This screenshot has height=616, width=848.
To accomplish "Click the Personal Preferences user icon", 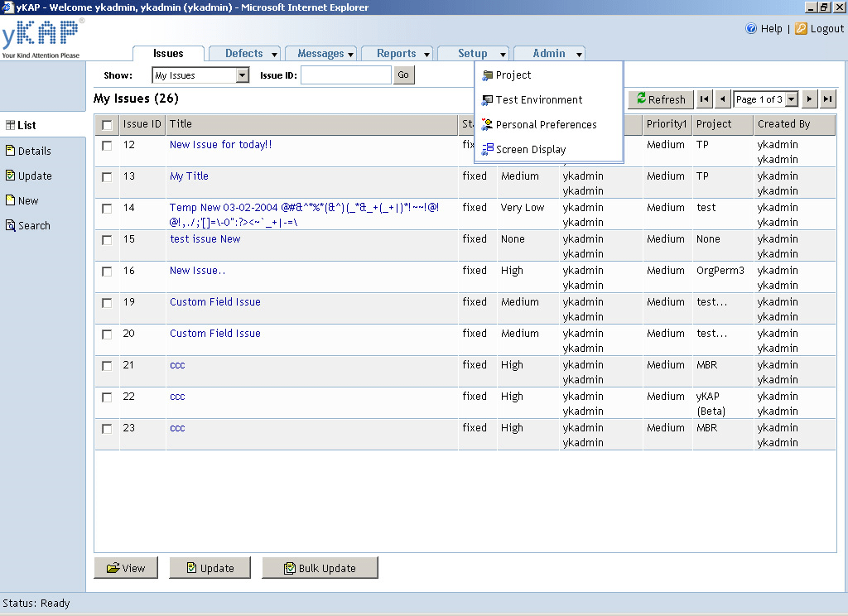I will coord(487,125).
